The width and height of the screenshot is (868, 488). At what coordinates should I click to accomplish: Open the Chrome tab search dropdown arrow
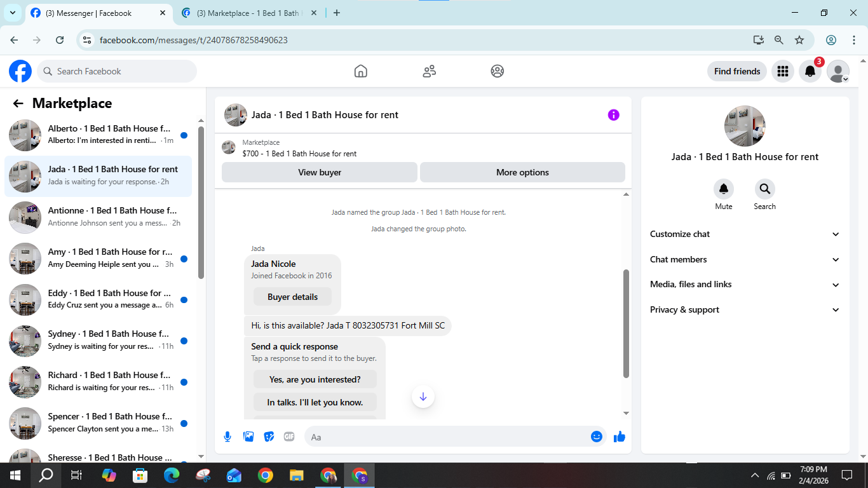point(12,13)
